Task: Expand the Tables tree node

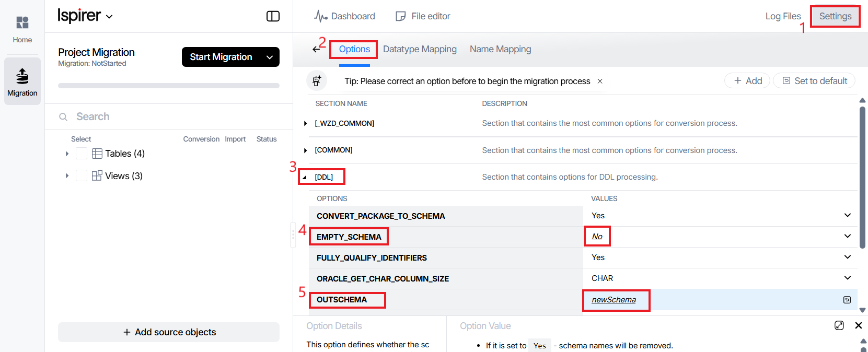Action: 67,154
